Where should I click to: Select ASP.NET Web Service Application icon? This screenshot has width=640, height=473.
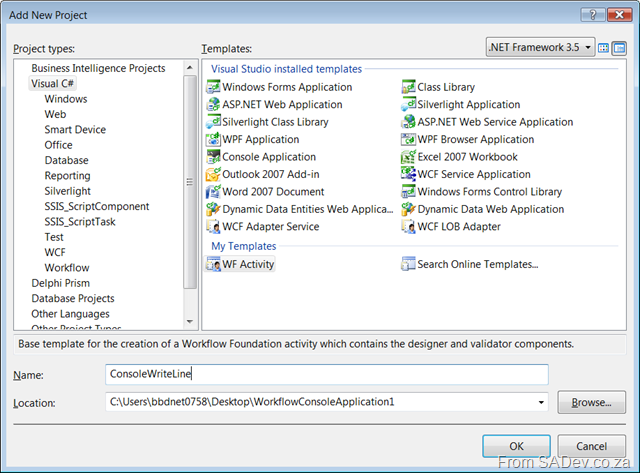click(408, 122)
